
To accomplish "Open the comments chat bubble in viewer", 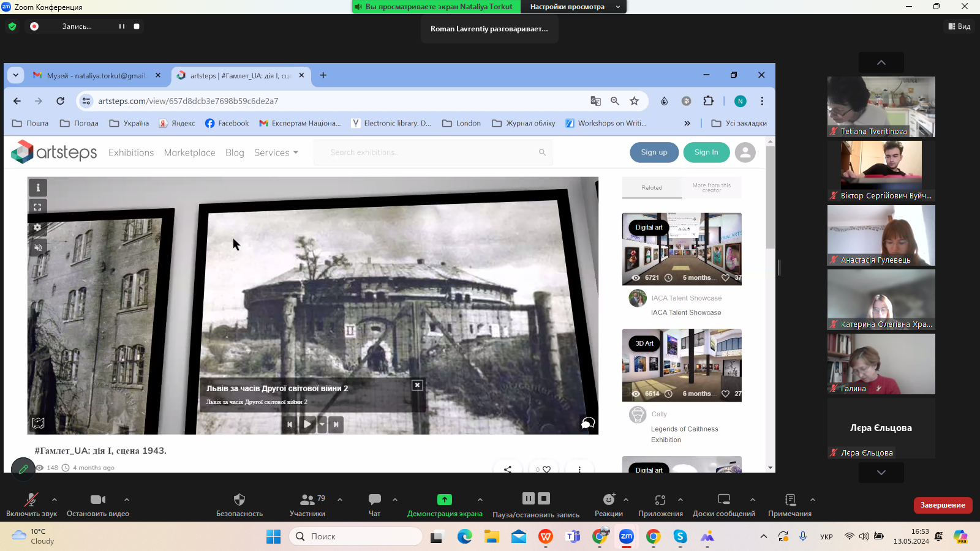I will (587, 423).
